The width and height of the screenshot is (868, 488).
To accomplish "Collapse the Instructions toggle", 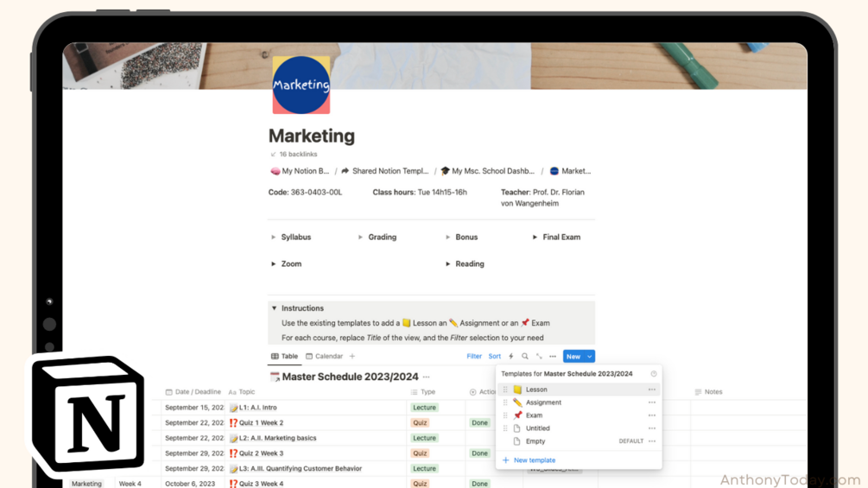I will pos(274,308).
